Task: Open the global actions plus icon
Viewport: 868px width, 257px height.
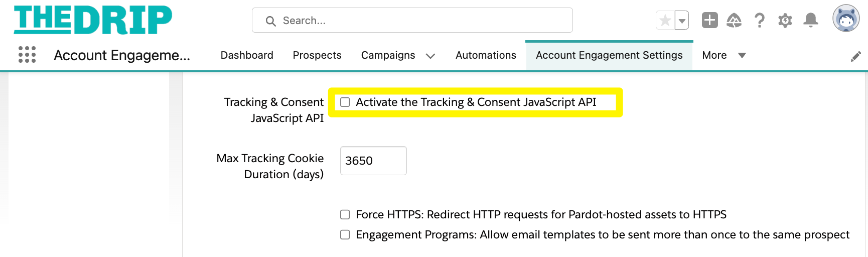Action: coord(709,20)
